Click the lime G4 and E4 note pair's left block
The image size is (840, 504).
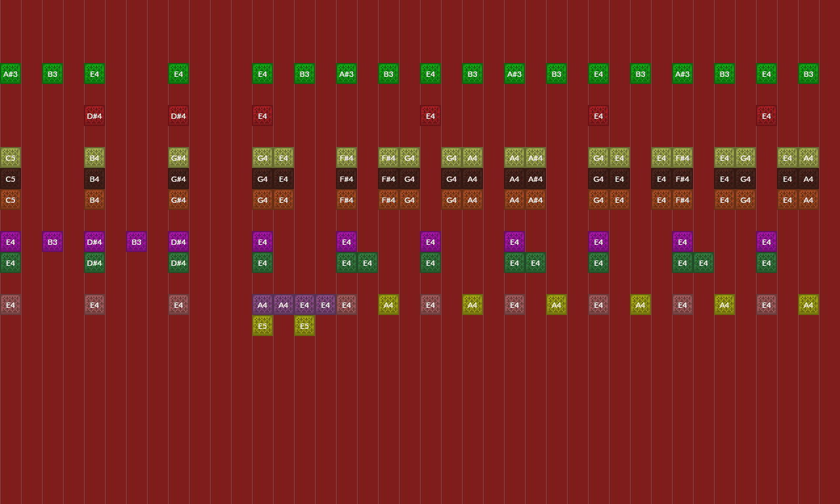(x=262, y=157)
